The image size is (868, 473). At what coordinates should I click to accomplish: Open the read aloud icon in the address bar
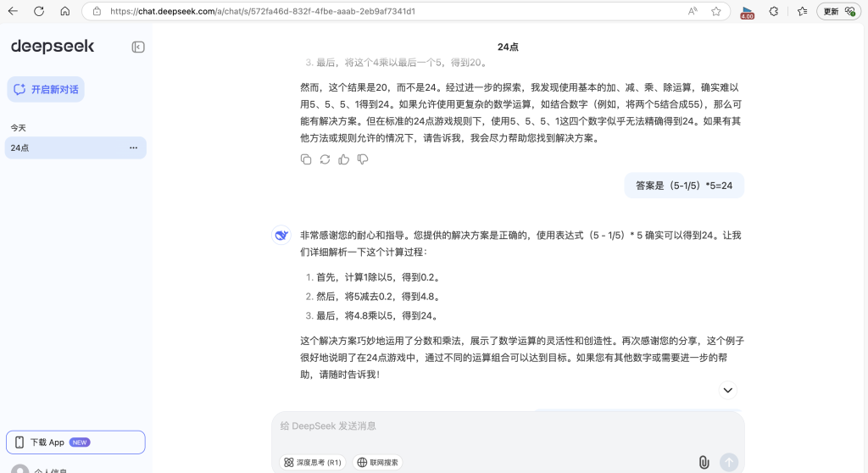(693, 11)
